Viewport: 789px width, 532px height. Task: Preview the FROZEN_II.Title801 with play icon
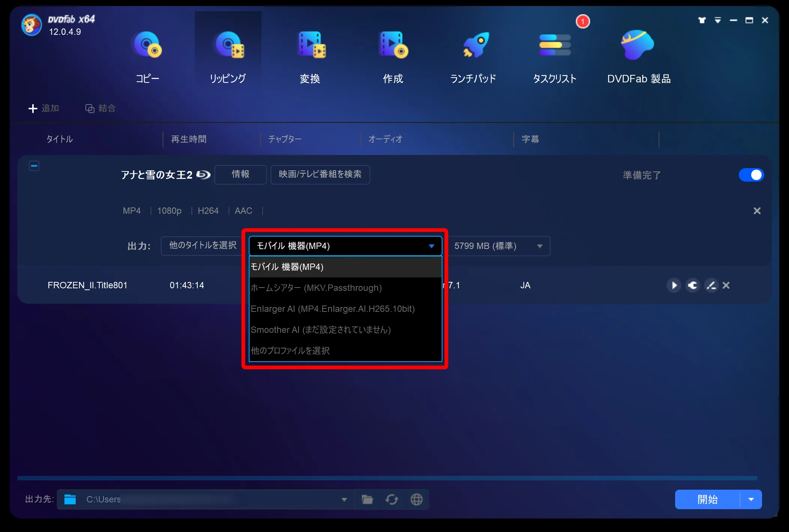[674, 285]
